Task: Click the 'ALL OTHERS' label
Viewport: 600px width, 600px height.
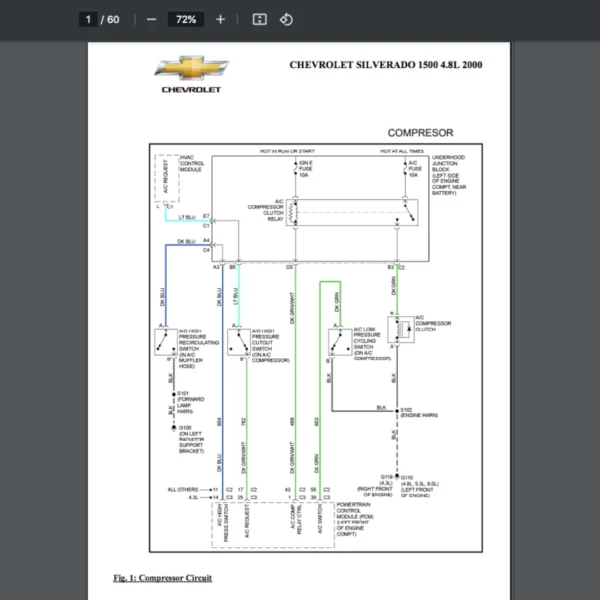Action: pos(183,489)
